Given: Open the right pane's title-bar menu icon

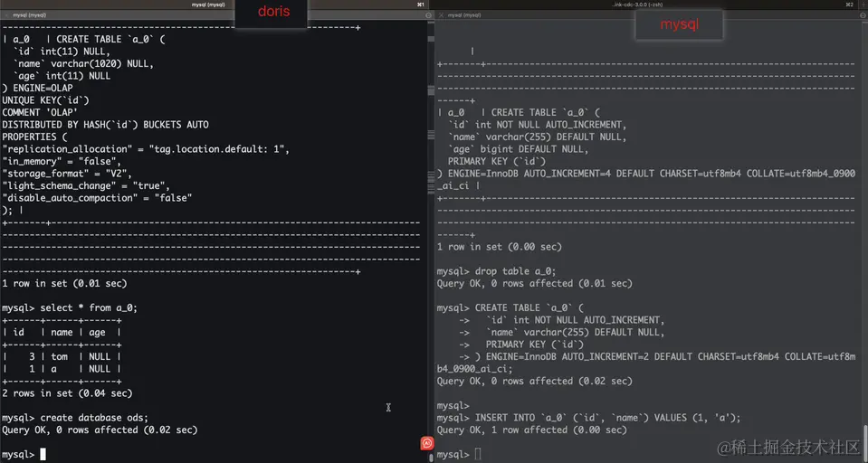Looking at the screenshot, I should [863, 15].
